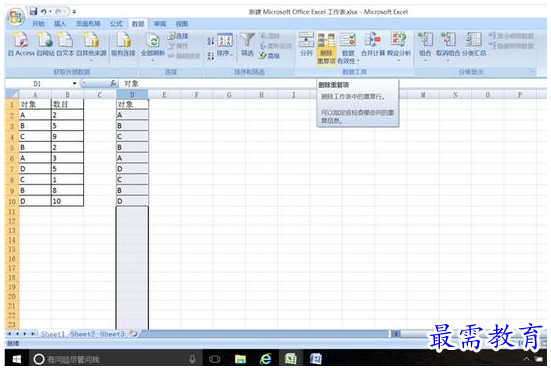
Task: Open the Connections (连接) command
Action: pyautogui.click(x=178, y=36)
